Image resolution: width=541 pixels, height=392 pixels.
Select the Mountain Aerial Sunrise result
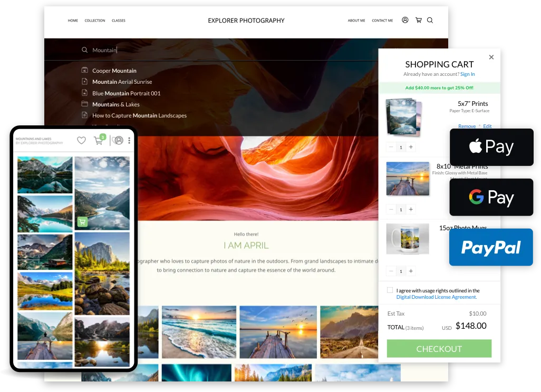pos(122,82)
